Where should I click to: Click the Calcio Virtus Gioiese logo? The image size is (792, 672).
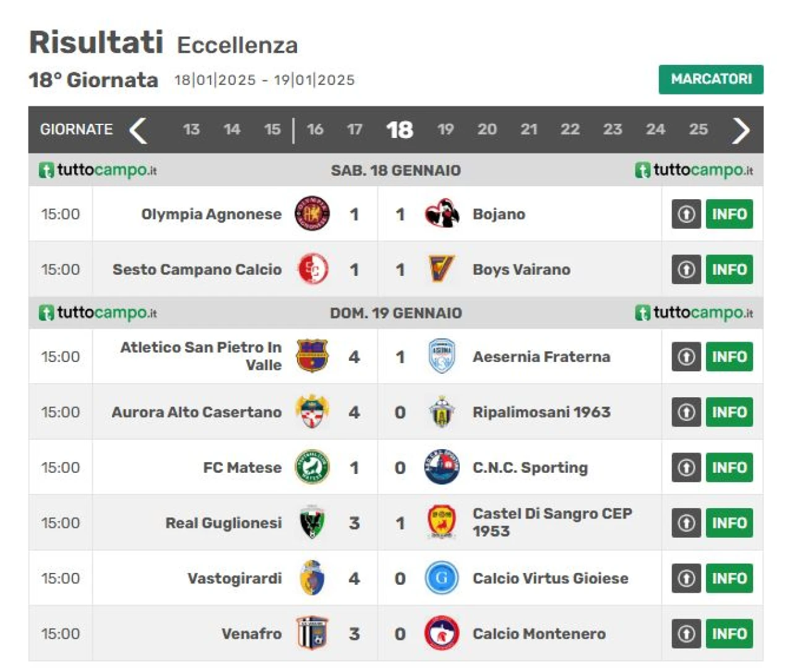tap(442, 578)
